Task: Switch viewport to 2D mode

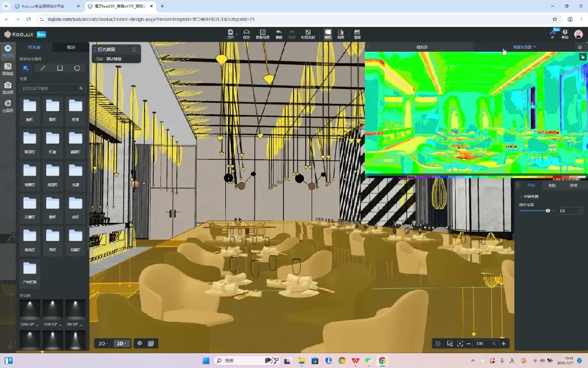Action: [103, 343]
